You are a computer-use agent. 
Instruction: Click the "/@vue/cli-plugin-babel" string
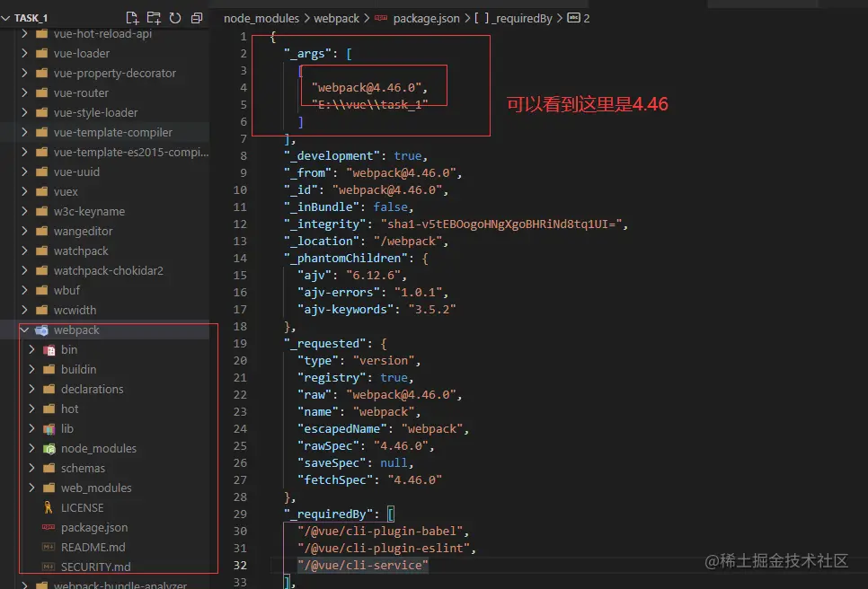point(380,531)
